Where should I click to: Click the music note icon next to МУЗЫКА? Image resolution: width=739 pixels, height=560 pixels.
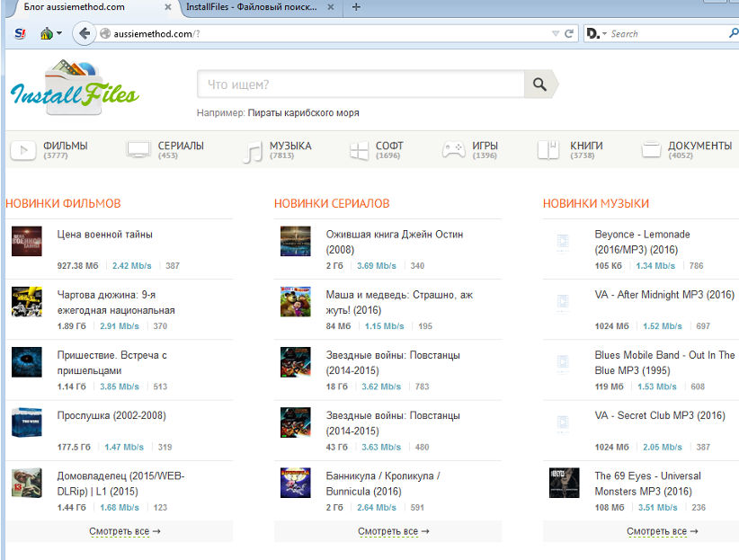(253, 151)
